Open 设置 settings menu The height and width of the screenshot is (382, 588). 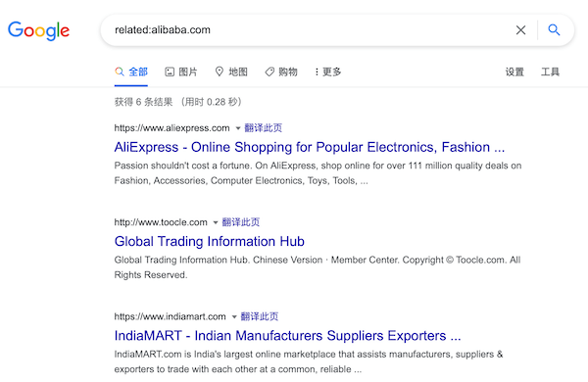[514, 72]
